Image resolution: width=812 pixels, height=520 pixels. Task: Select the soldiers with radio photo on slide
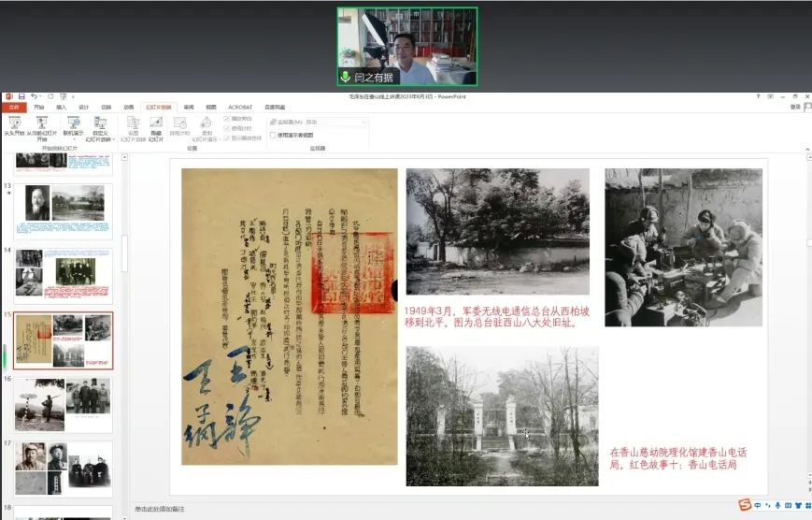click(684, 247)
